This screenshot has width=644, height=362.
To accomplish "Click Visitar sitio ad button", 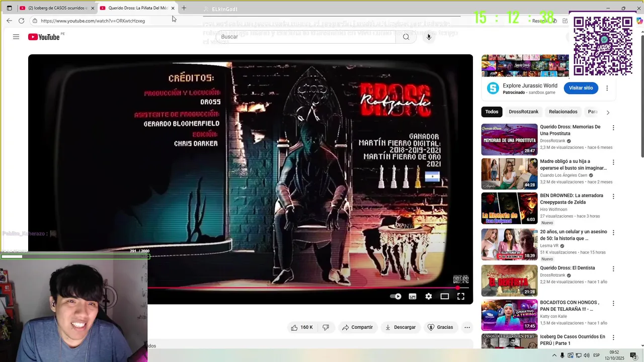I will [581, 88].
